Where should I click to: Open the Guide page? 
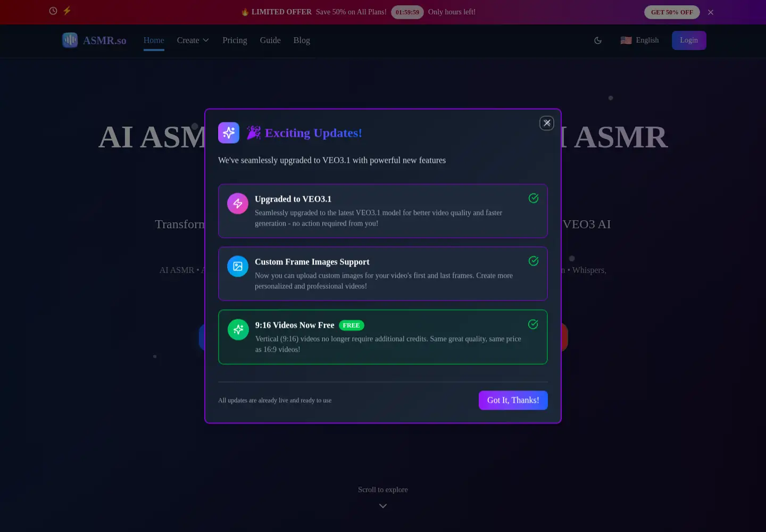coord(270,40)
